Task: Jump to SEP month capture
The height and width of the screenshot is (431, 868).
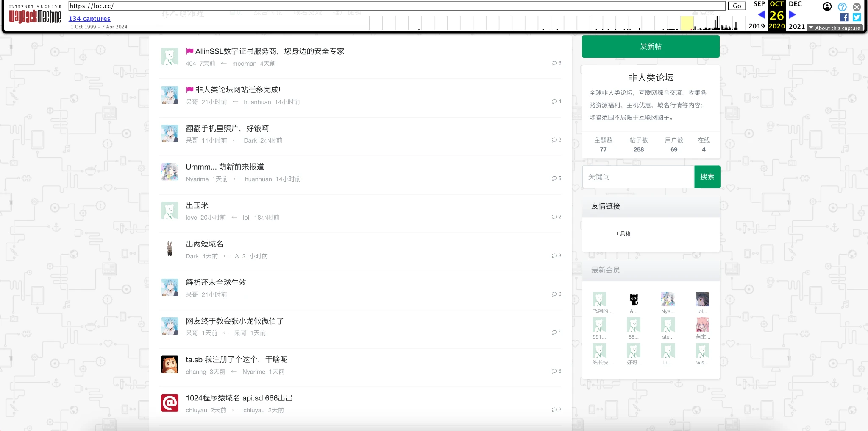Action: [759, 4]
